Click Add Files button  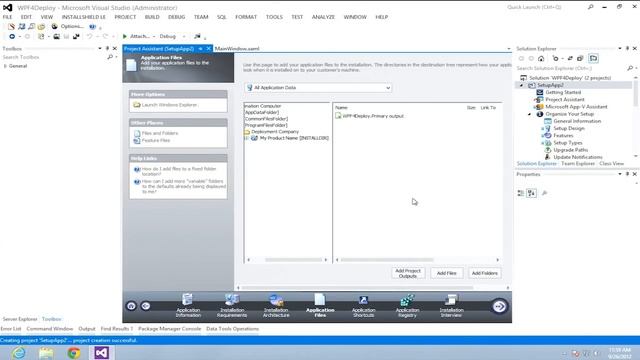coord(447,273)
